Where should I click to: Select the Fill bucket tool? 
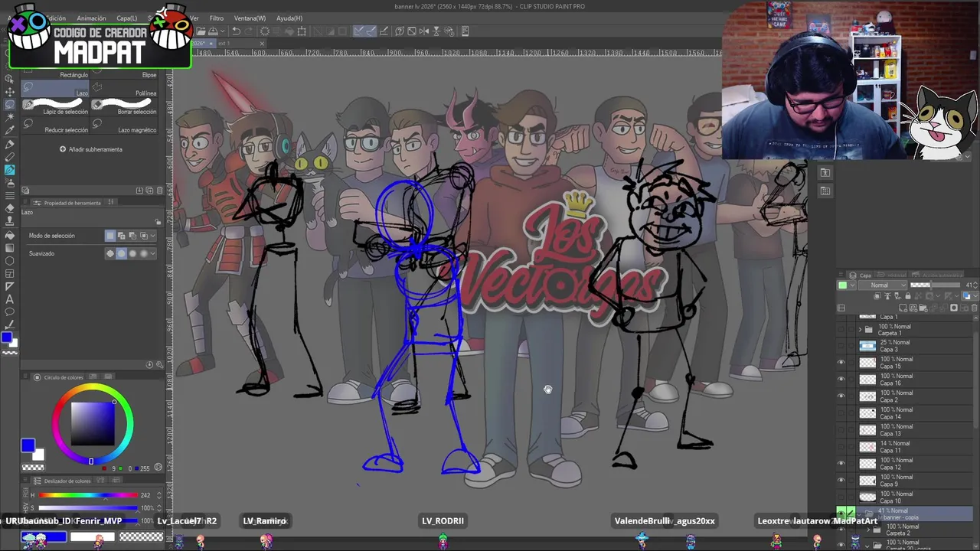[x=10, y=235]
